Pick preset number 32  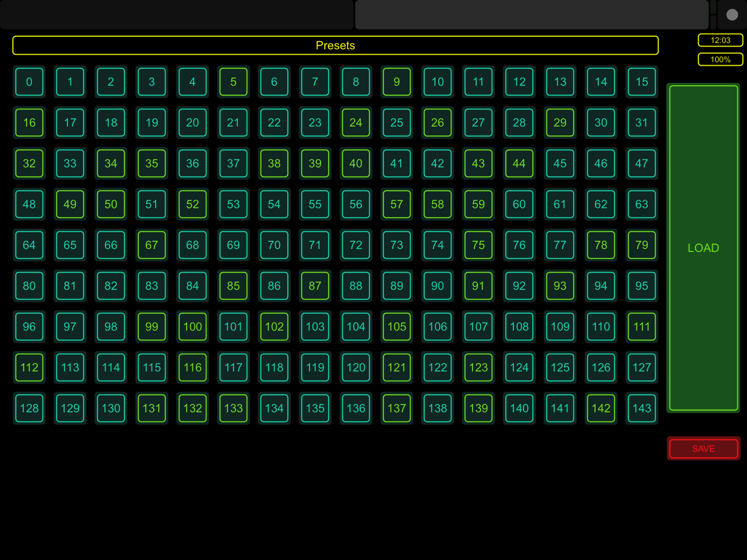[x=29, y=163]
